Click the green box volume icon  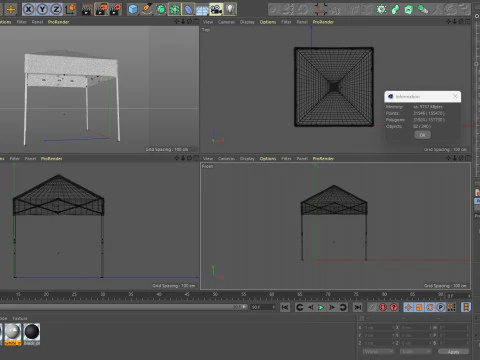tap(409, 9)
